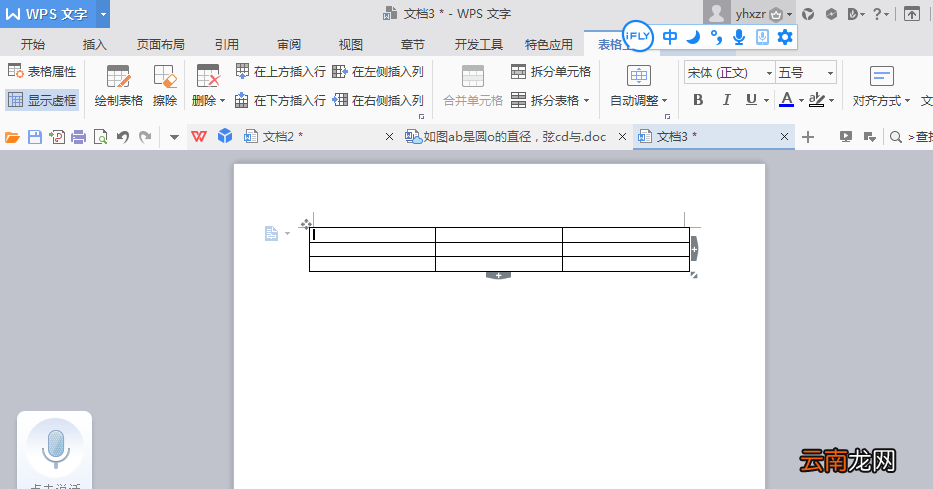Insert column to the right (在右侧插入列)
The height and width of the screenshot is (489, 933).
click(378, 101)
